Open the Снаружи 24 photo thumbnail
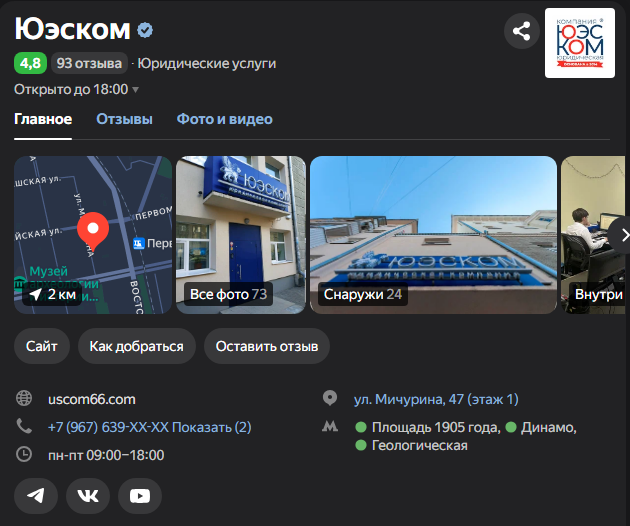This screenshot has width=630, height=526. (x=434, y=235)
